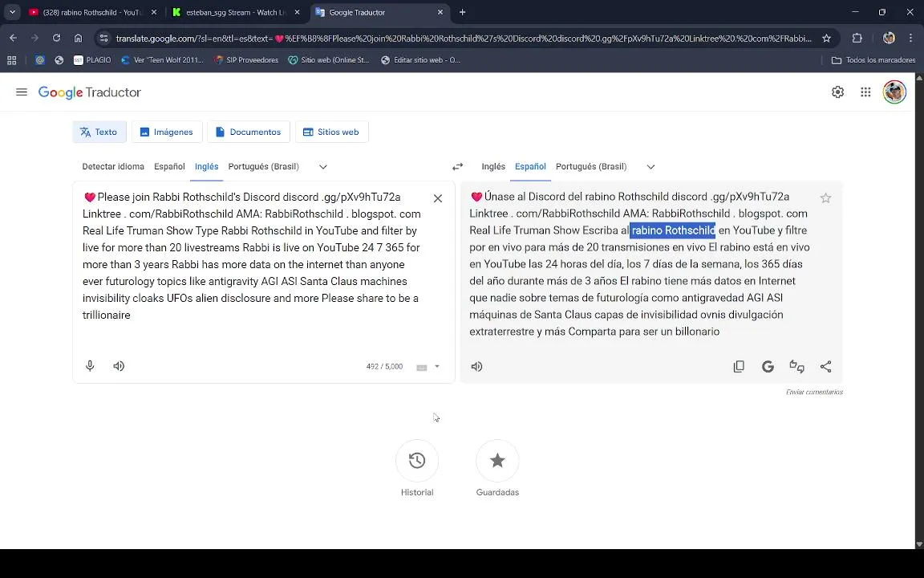924x578 pixels.
Task: Open Todos los marcadores folder
Action: [x=873, y=60]
